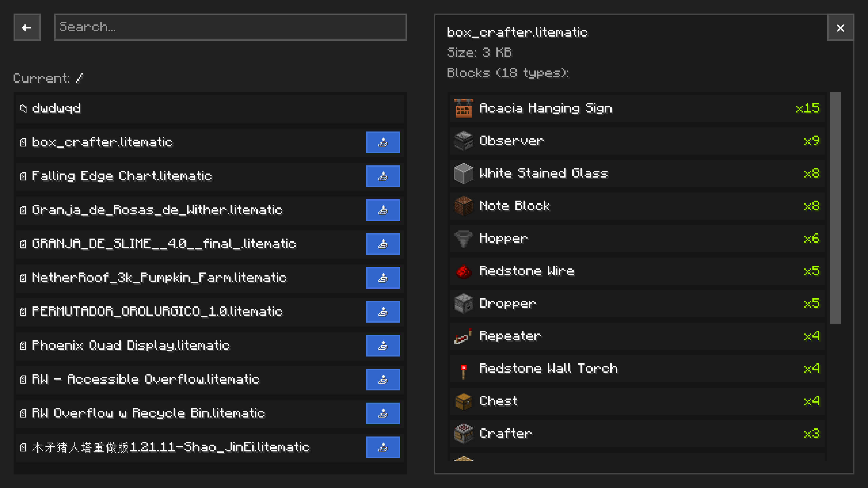
Task: Select Granja_de_Rosas_de_Wither.litematic file
Action: tap(157, 210)
